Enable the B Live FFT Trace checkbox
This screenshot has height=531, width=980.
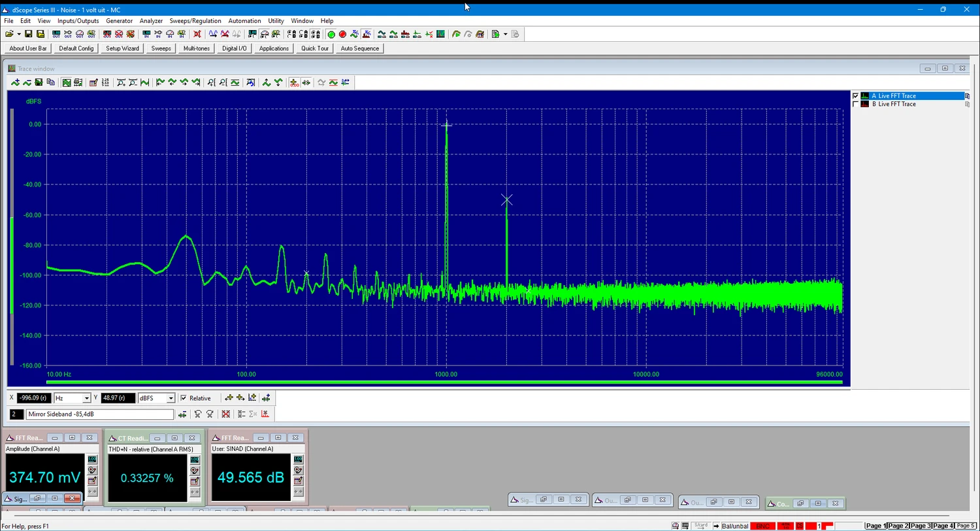point(855,105)
